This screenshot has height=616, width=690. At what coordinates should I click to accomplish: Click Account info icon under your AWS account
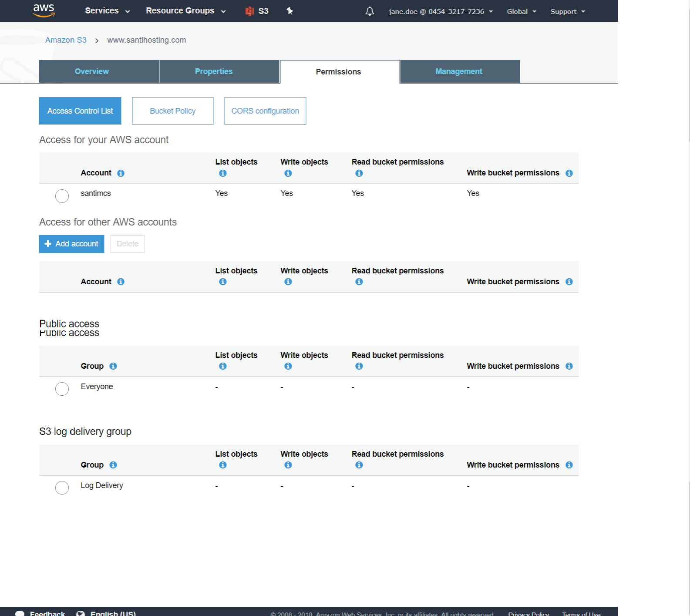121,173
